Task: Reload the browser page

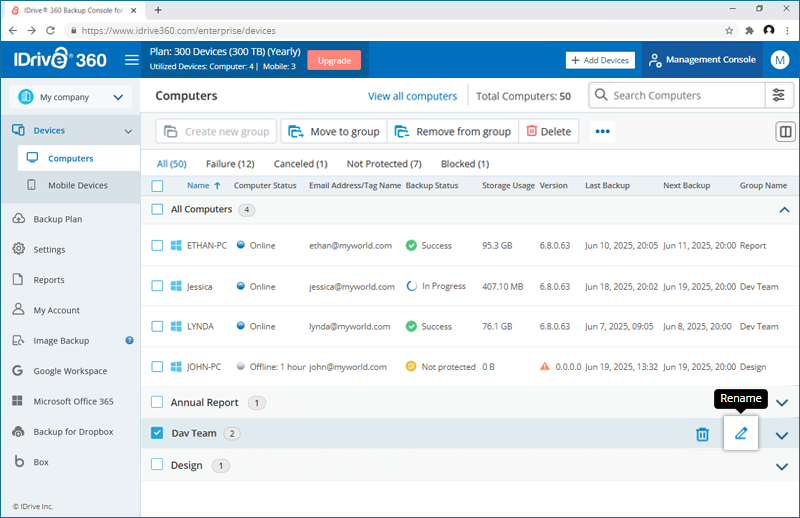Action: click(x=50, y=31)
